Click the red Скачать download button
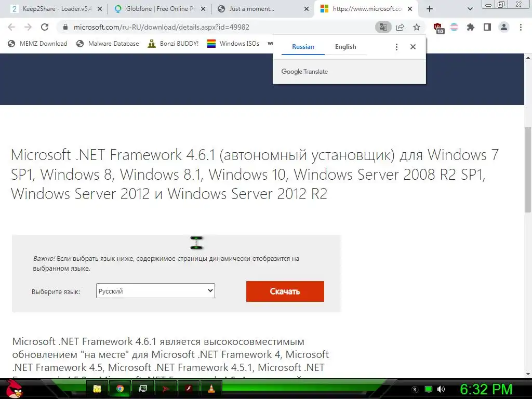The width and height of the screenshot is (532, 399). tap(285, 291)
